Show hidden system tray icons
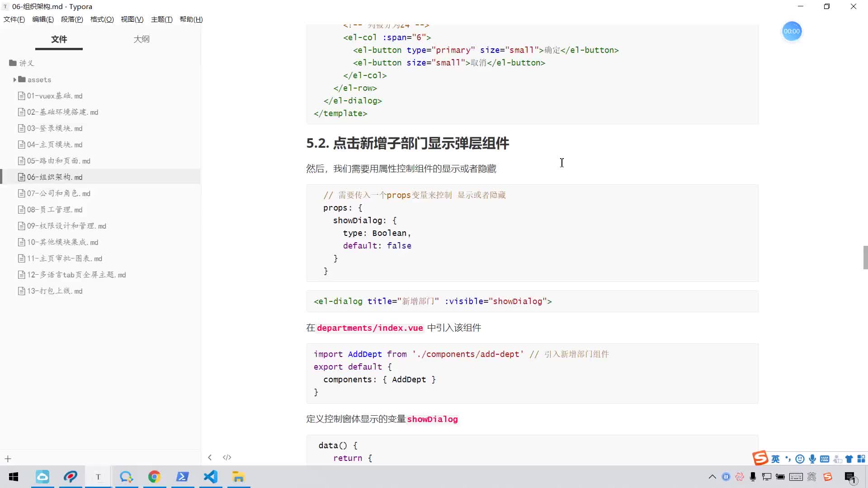Screen dimensions: 868x488 click(x=712, y=477)
